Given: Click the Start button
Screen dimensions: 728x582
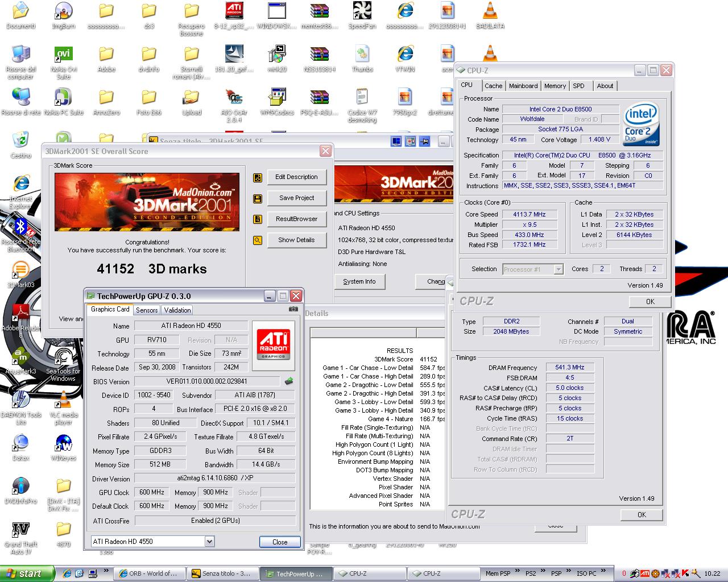Looking at the screenshot, I should 28,573.
